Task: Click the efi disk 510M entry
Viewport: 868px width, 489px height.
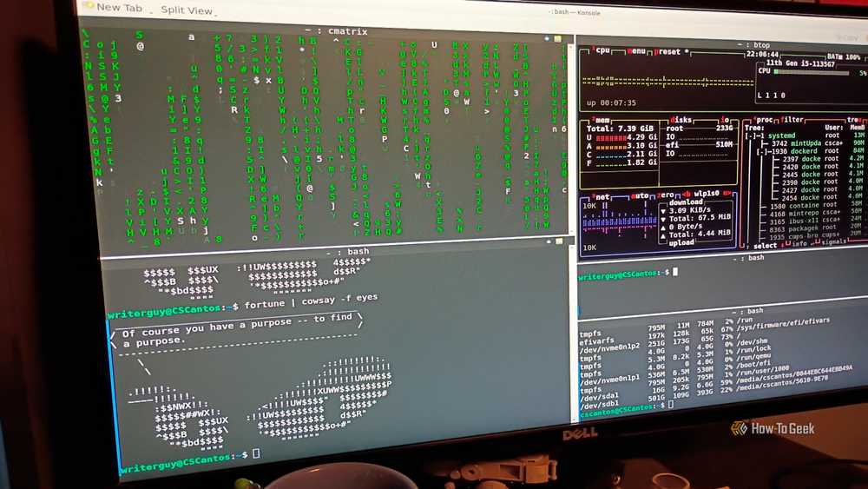Action: pyautogui.click(x=699, y=144)
